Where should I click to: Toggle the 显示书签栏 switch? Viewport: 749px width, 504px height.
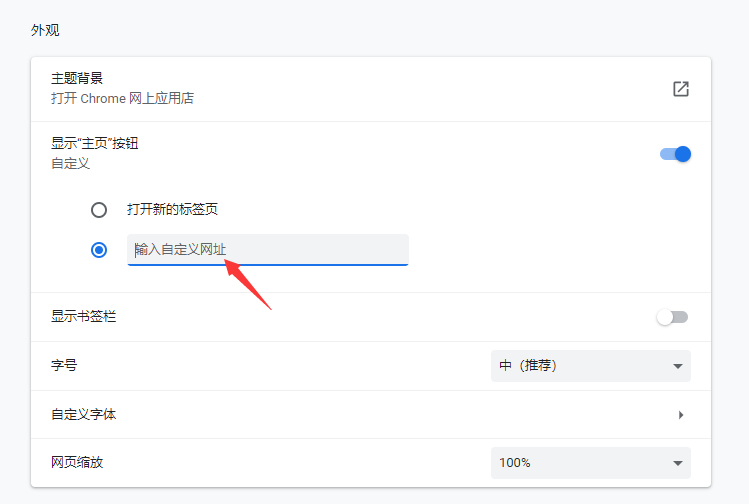(672, 317)
